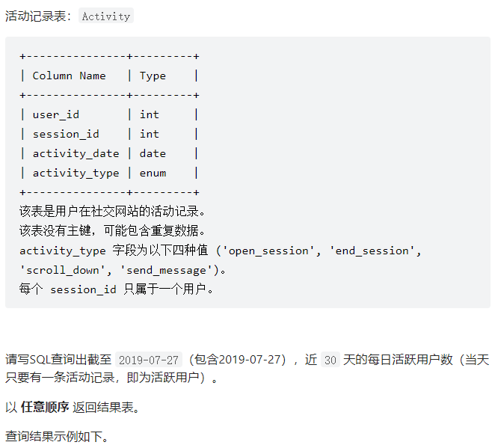
Task: Click the Column Name header text
Action: pos(69,76)
